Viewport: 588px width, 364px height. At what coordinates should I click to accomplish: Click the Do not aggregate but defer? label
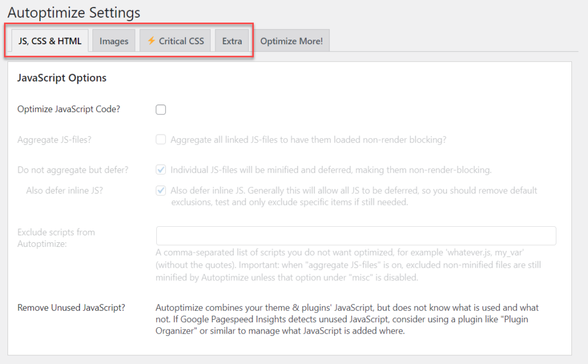pos(73,170)
